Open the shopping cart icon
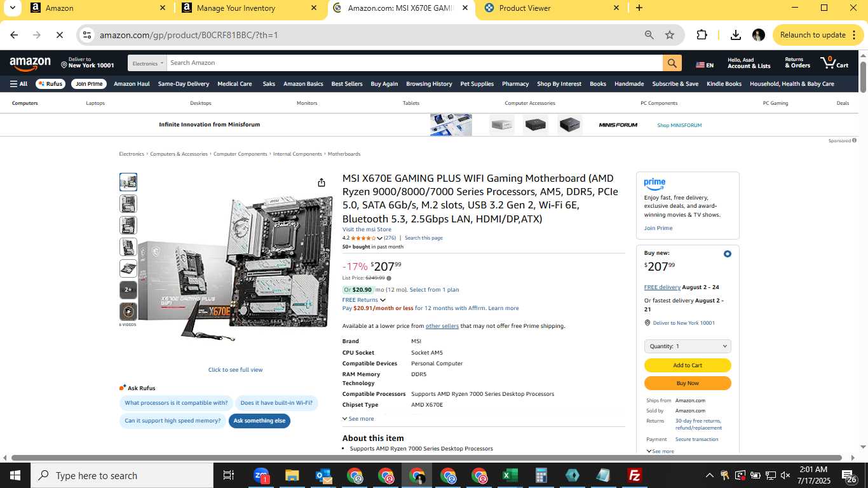The width and height of the screenshot is (868, 488). click(x=834, y=63)
